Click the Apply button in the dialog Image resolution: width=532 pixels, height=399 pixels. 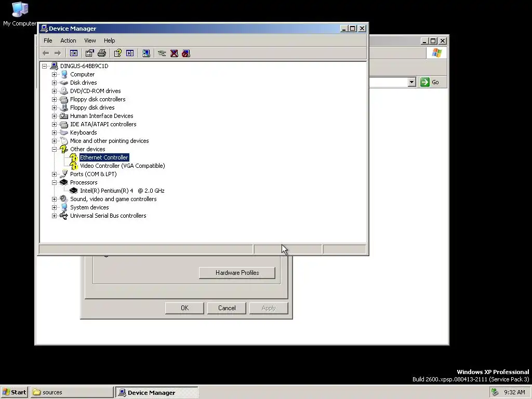(269, 308)
